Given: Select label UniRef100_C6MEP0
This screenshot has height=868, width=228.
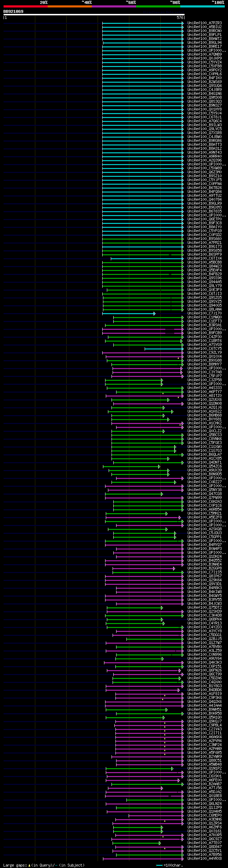Looking at the screenshot, I should click(204, 816).
